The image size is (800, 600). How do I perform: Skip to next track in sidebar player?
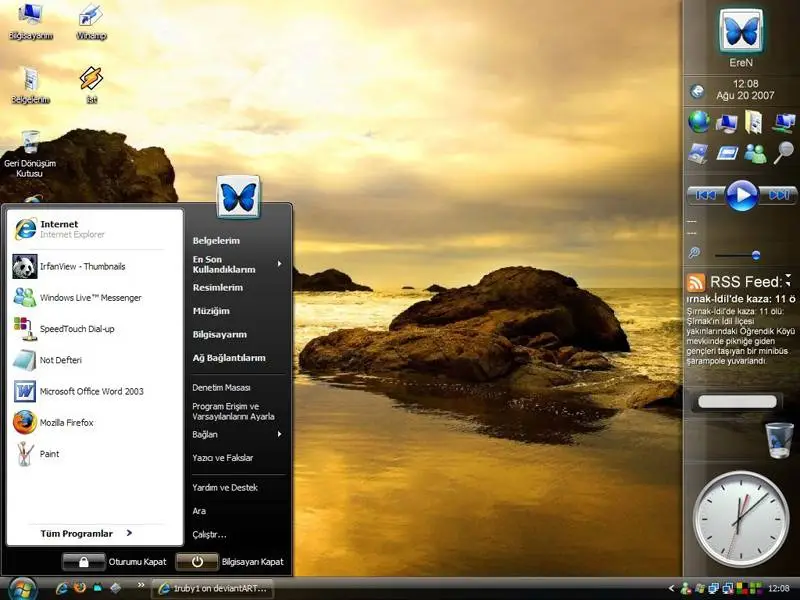(779, 194)
